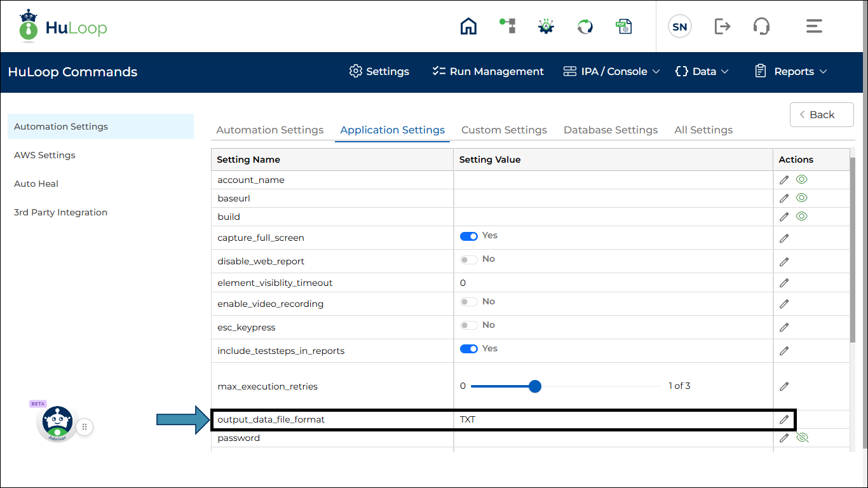Expand the Data dropdown menu
Screen dimensions: 868x488
point(702,72)
